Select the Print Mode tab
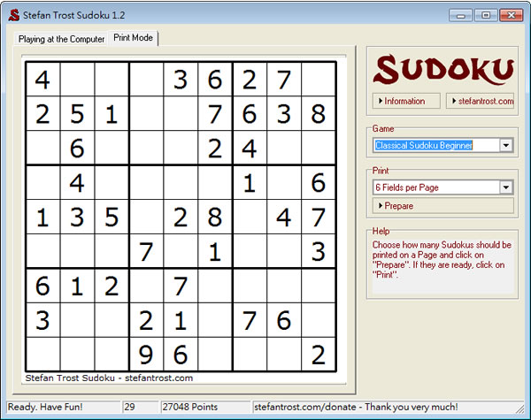This screenshot has width=531, height=420. click(133, 37)
